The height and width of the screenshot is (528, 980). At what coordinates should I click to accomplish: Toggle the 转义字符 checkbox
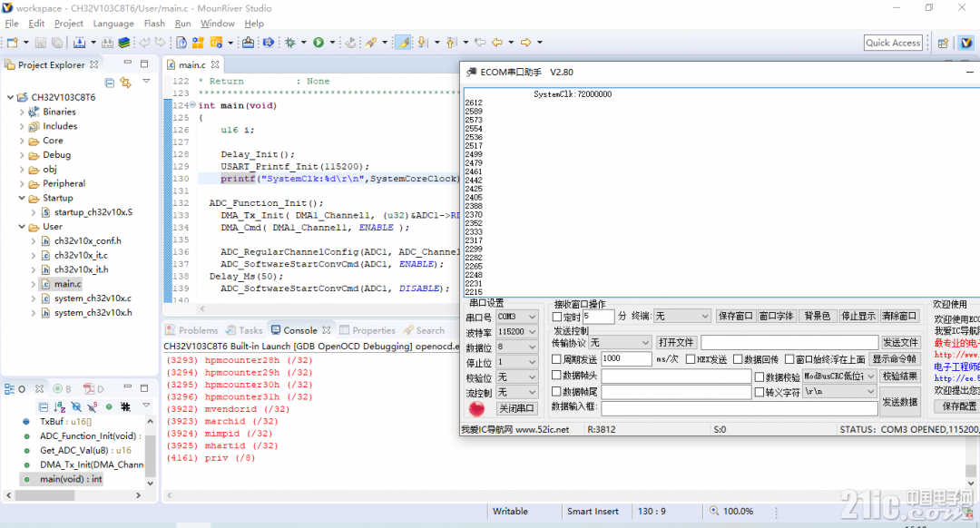point(759,393)
